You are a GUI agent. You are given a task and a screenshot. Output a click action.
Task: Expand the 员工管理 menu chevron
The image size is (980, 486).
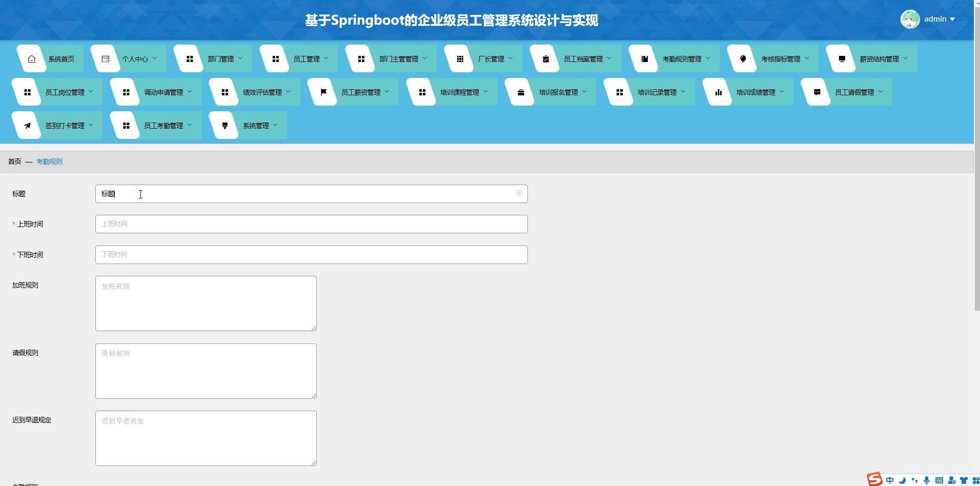(326, 58)
